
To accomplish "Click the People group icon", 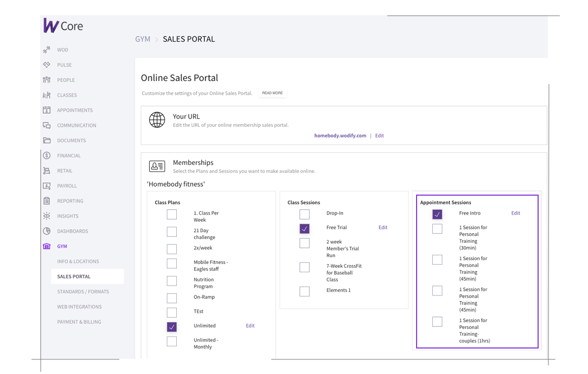I will pyautogui.click(x=47, y=80).
